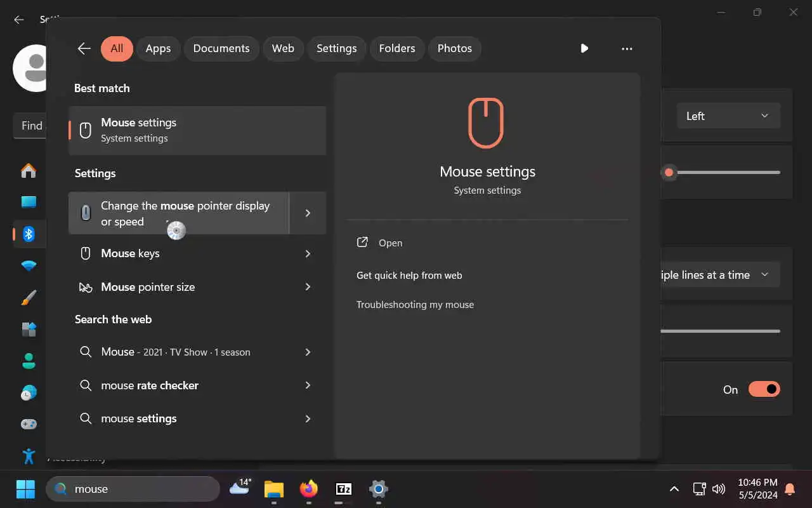Select Change the mouse pointer display or speed
This screenshot has width=812, height=508.
coord(179,213)
